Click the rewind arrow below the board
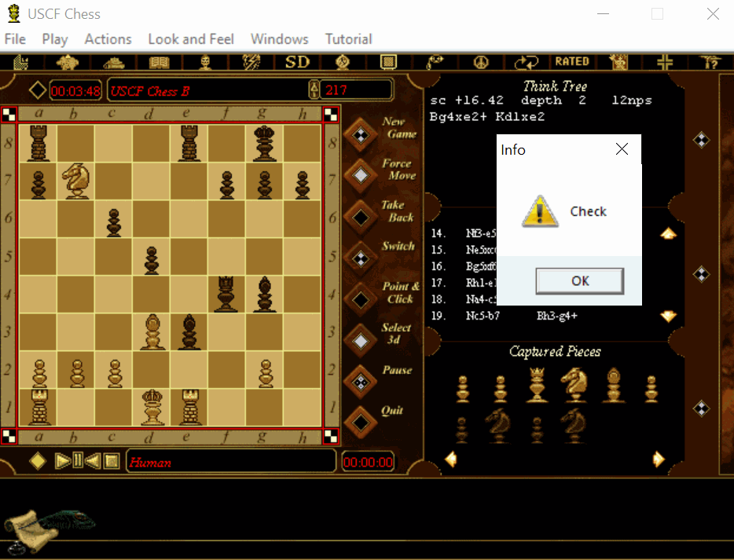Viewport: 734px width, 560px height. click(93, 461)
